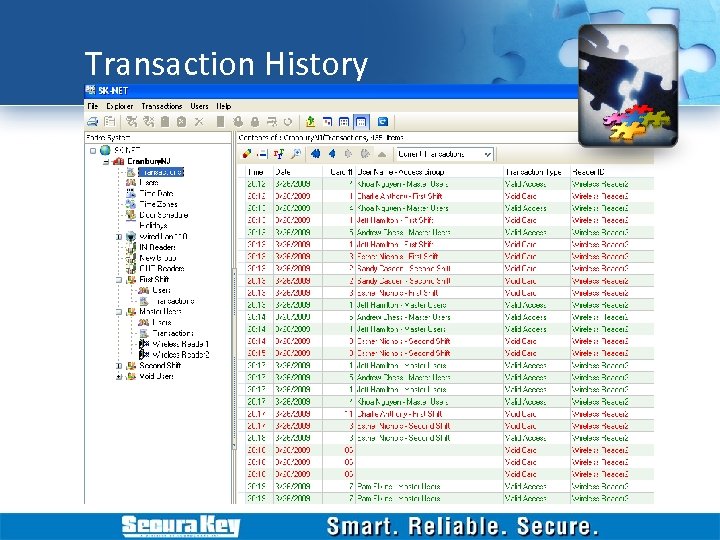This screenshot has width=720, height=540.
Task: Expand the Second Shift group node
Action: pos(118,366)
